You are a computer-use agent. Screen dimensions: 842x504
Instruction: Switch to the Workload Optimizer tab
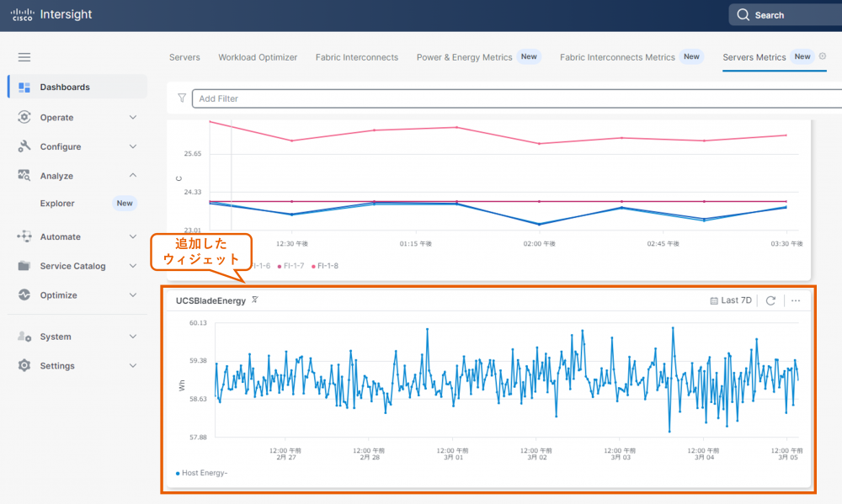pos(258,57)
